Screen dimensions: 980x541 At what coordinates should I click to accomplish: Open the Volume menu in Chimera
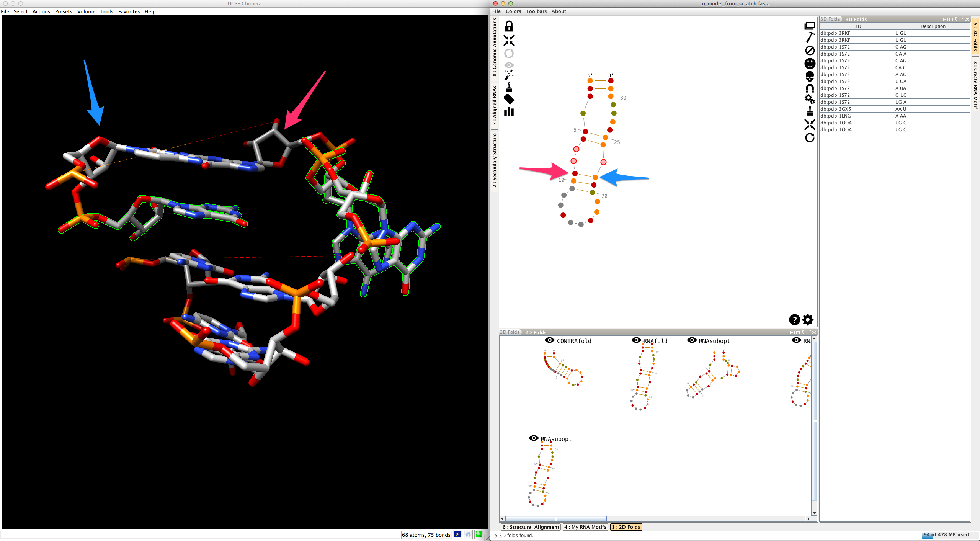click(86, 11)
